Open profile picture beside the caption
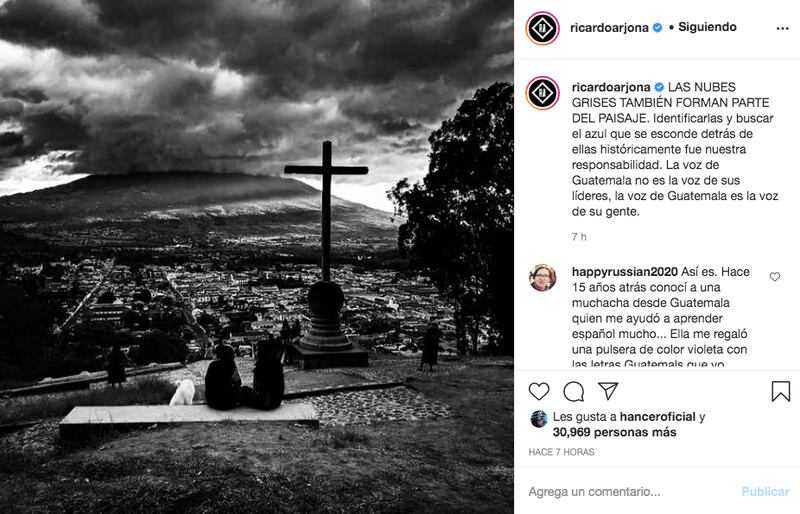Screen dimensions: 800x514 [542, 93]
